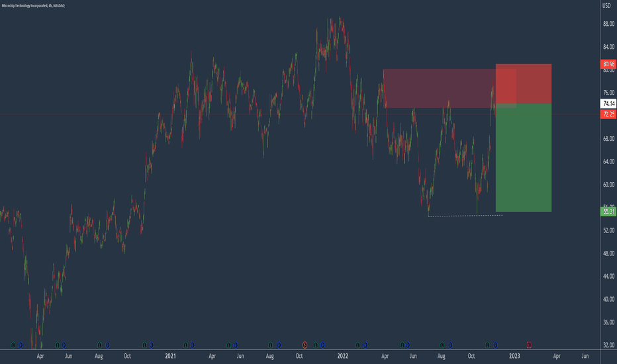Viewport: 617px width, 364px height.
Task: Open the earnings marker after the 2021 label
Action: point(186,345)
